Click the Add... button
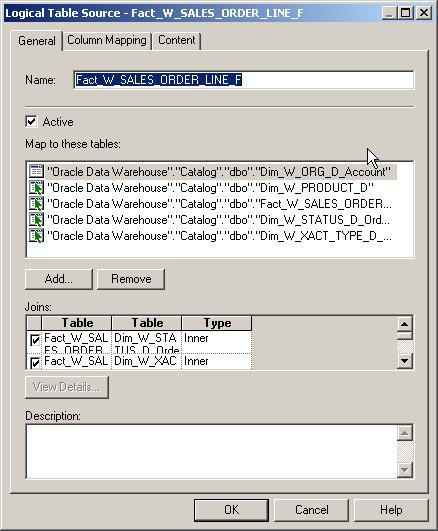The image size is (438, 531). pos(59,279)
